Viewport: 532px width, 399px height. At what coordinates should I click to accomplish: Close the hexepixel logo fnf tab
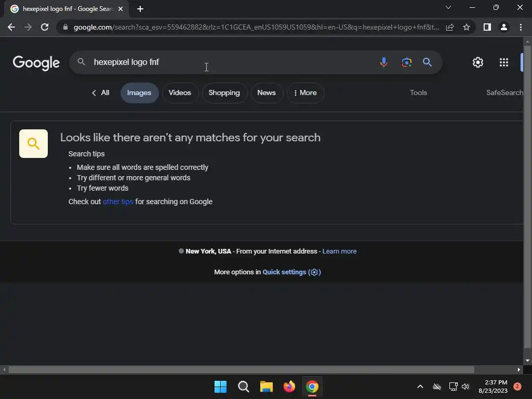[121, 9]
